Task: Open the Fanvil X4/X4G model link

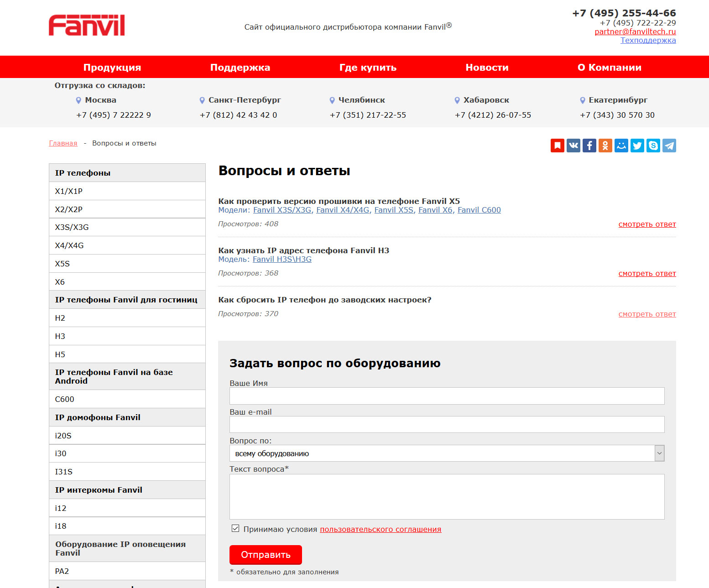Action: tap(343, 210)
